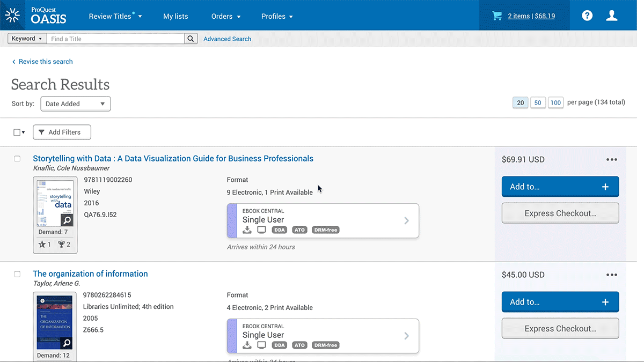Enlarge Storytelling with Data cover via magnifier
Viewport: 644px width, 362px height.
tap(67, 220)
